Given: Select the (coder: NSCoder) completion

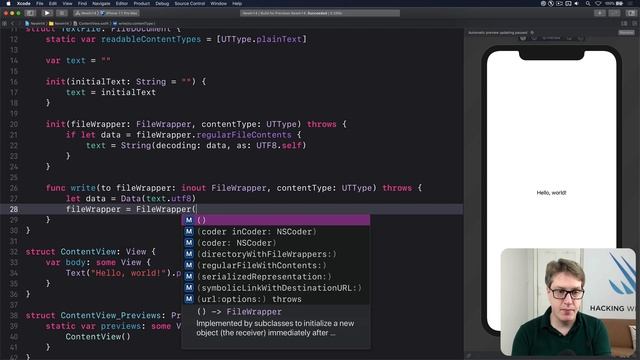Looking at the screenshot, I should point(276,243).
